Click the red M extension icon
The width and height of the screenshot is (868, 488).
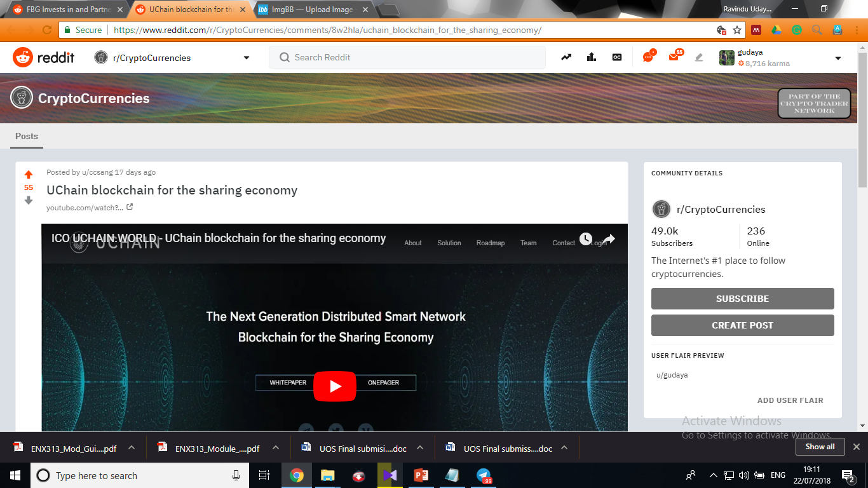pos(756,30)
